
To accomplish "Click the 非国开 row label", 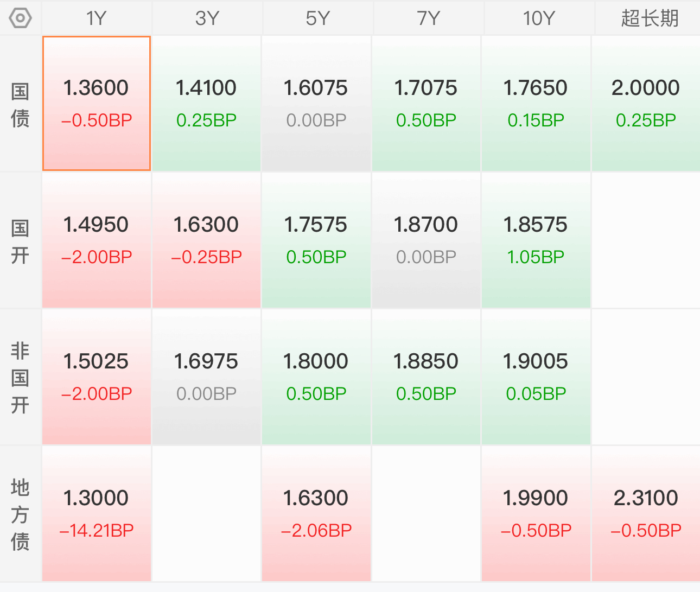I will (20, 378).
